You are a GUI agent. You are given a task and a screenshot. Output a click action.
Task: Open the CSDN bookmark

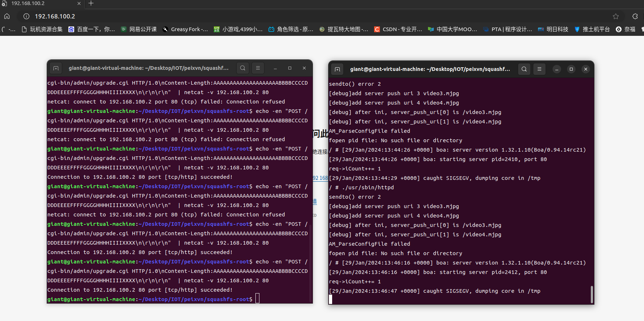(398, 29)
